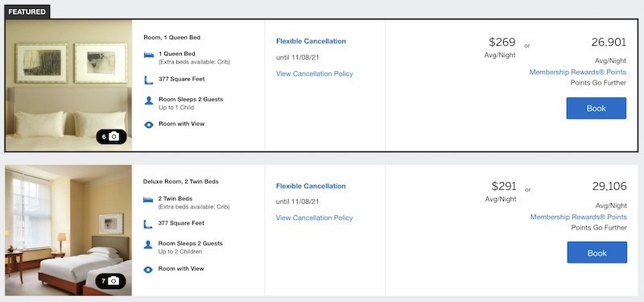
Task: Open the 7 photos gallery badge
Action: 111,281
